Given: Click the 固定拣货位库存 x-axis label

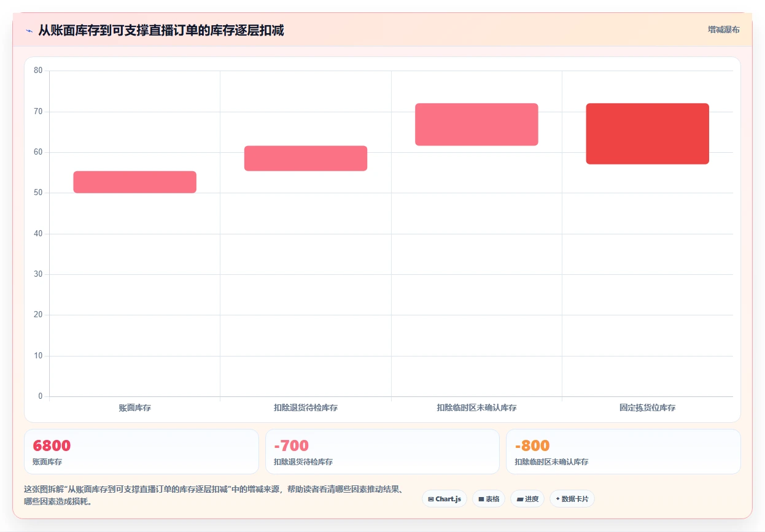Looking at the screenshot, I should pyautogui.click(x=648, y=407).
